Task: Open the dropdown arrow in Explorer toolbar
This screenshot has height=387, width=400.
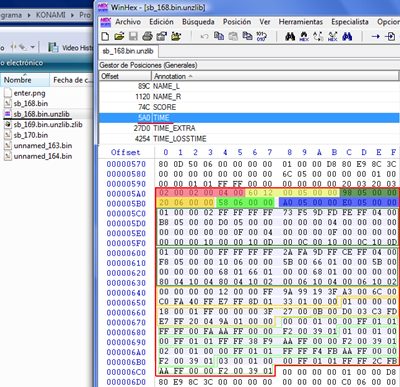Action: pos(33,47)
